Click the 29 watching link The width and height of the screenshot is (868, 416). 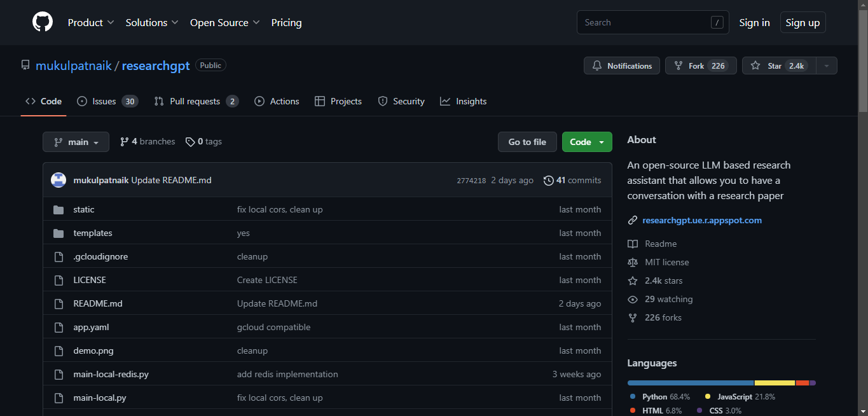tap(660, 299)
